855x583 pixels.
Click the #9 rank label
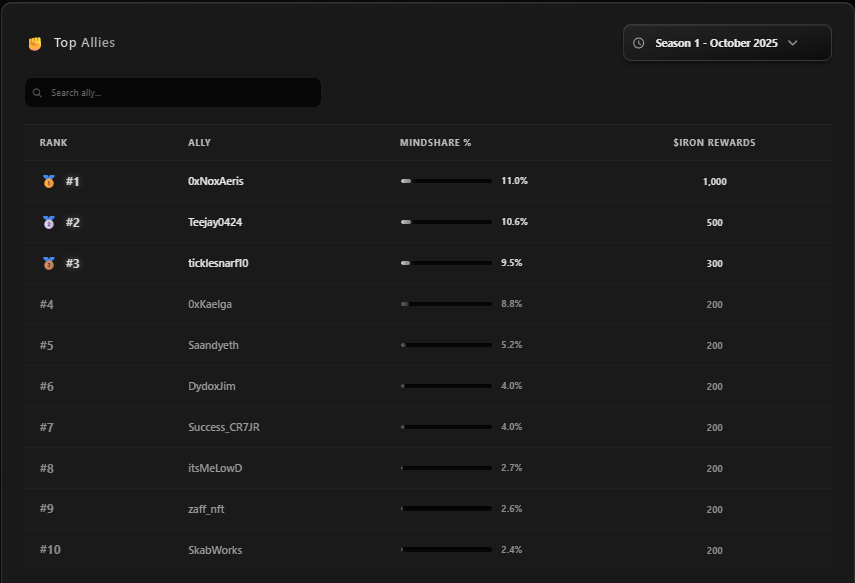click(x=46, y=508)
